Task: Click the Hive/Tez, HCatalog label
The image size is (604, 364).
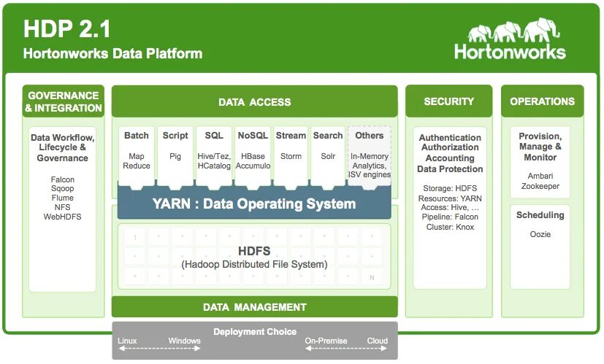Action: tap(214, 160)
